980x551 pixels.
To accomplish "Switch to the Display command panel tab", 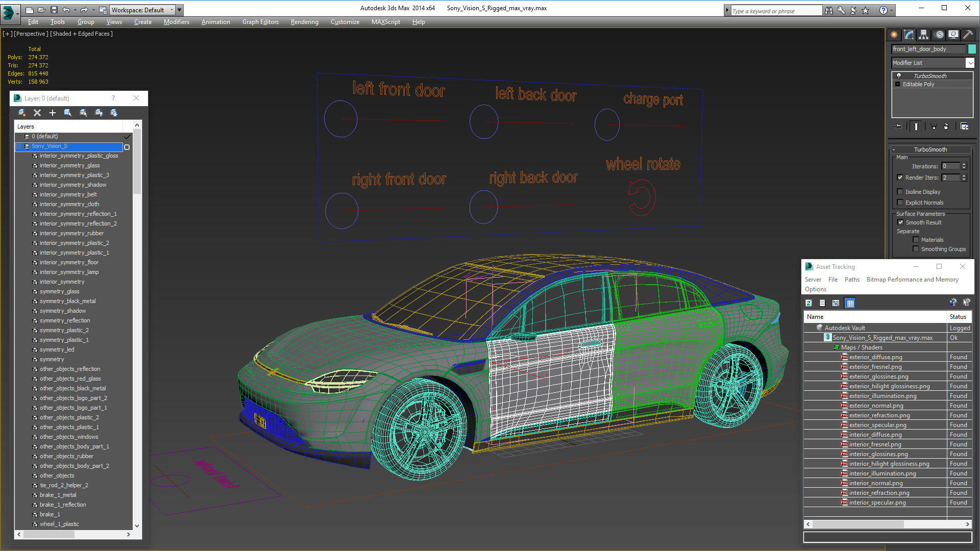I will point(953,35).
